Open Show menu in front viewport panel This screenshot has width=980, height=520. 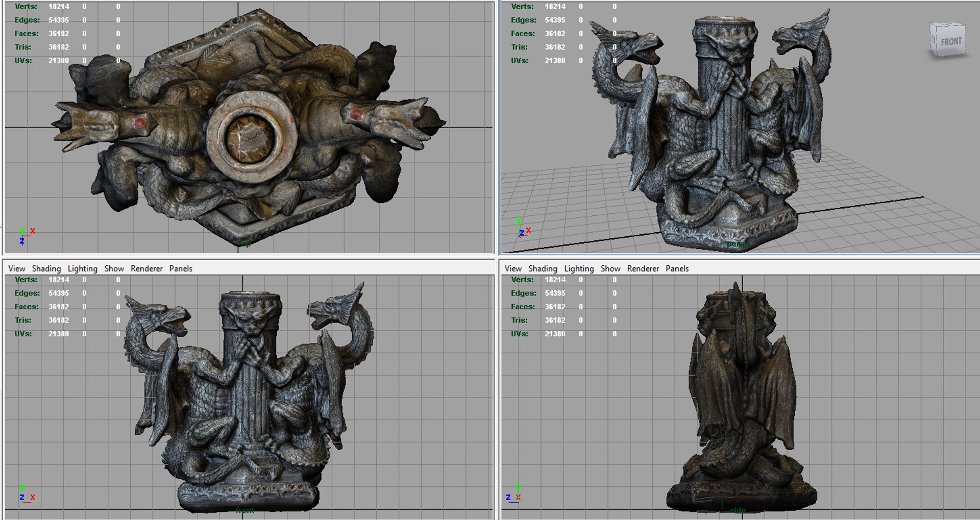tap(114, 268)
